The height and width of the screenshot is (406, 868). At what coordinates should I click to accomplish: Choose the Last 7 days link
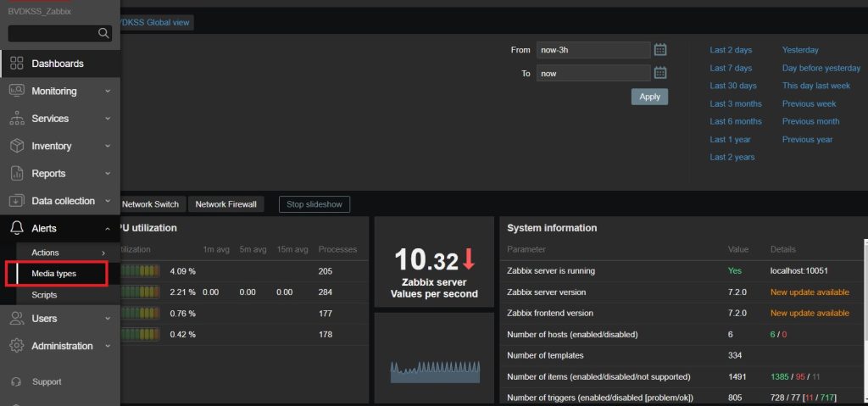click(x=731, y=68)
